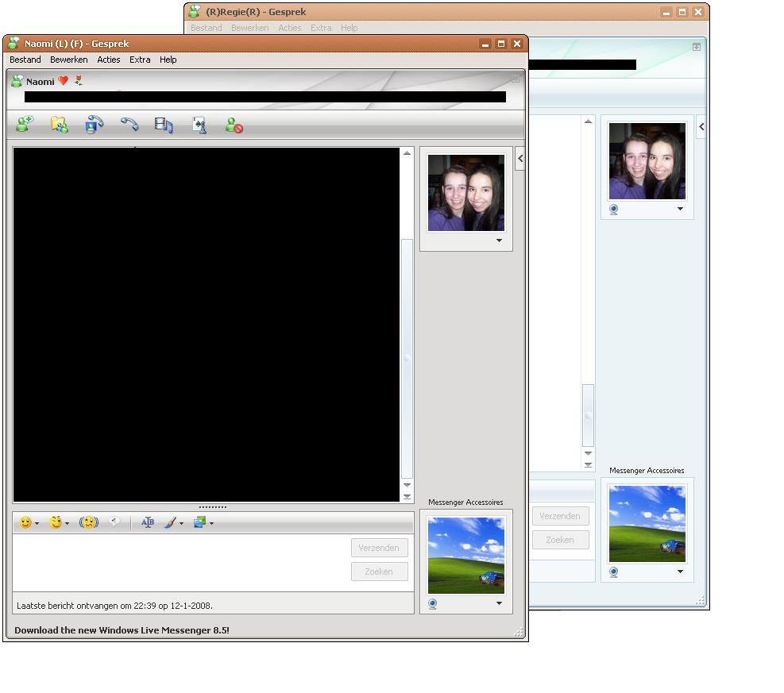
Task: Open the Acties menu in Naomi window
Action: pyautogui.click(x=109, y=60)
